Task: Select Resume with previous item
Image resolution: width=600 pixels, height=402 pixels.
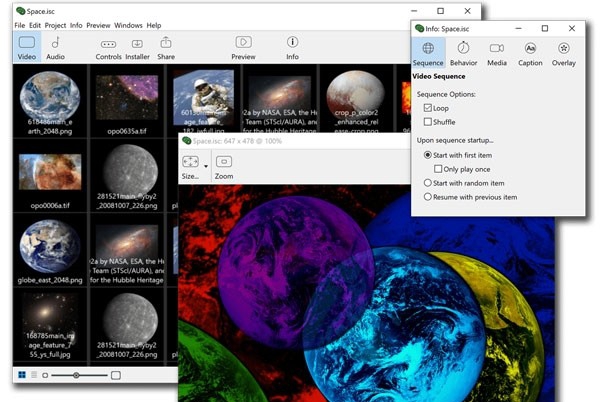Action: pyautogui.click(x=429, y=197)
